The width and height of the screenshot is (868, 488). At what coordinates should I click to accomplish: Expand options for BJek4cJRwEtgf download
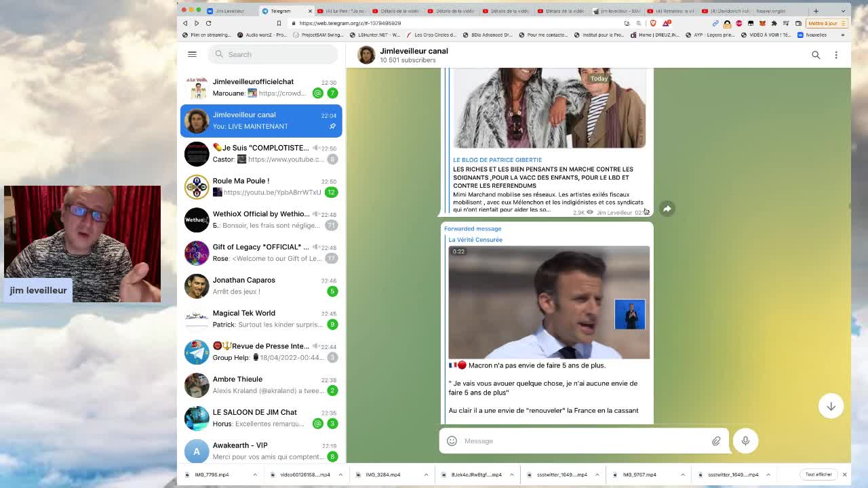tap(511, 474)
